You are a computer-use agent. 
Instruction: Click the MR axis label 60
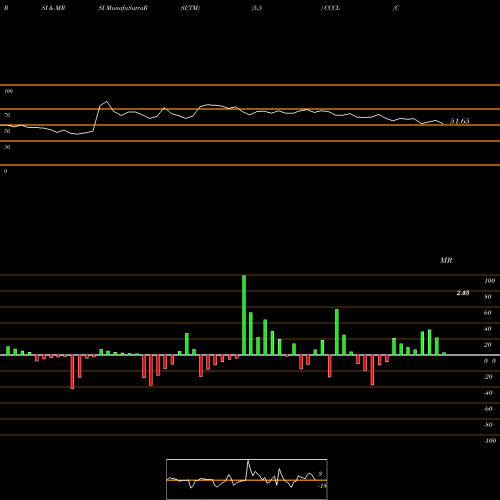tap(488, 313)
